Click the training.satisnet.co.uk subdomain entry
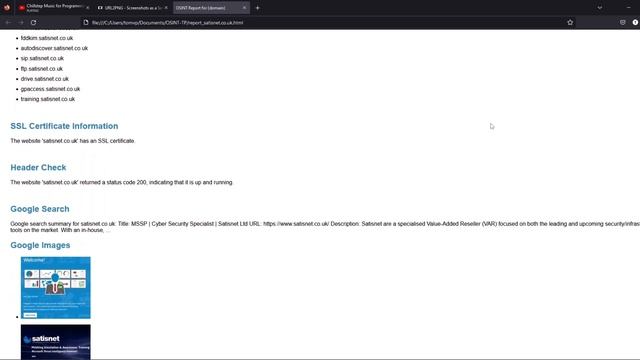Image resolution: width=640 pixels, height=360 pixels. point(48,99)
